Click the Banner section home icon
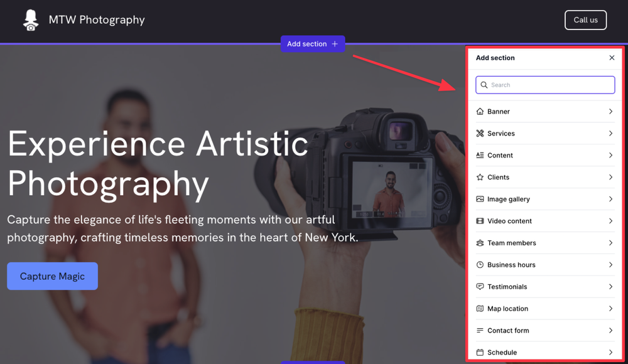628x364 pixels. point(481,111)
